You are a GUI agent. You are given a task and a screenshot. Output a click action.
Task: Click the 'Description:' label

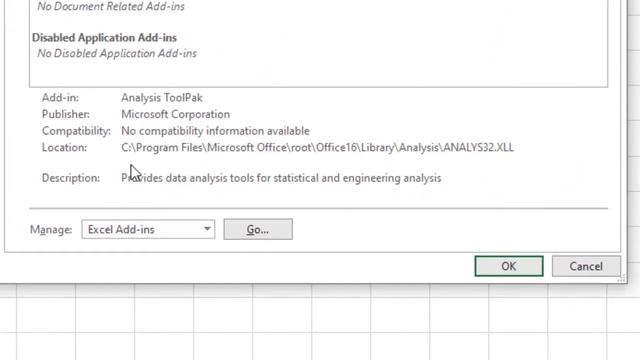pyautogui.click(x=71, y=178)
